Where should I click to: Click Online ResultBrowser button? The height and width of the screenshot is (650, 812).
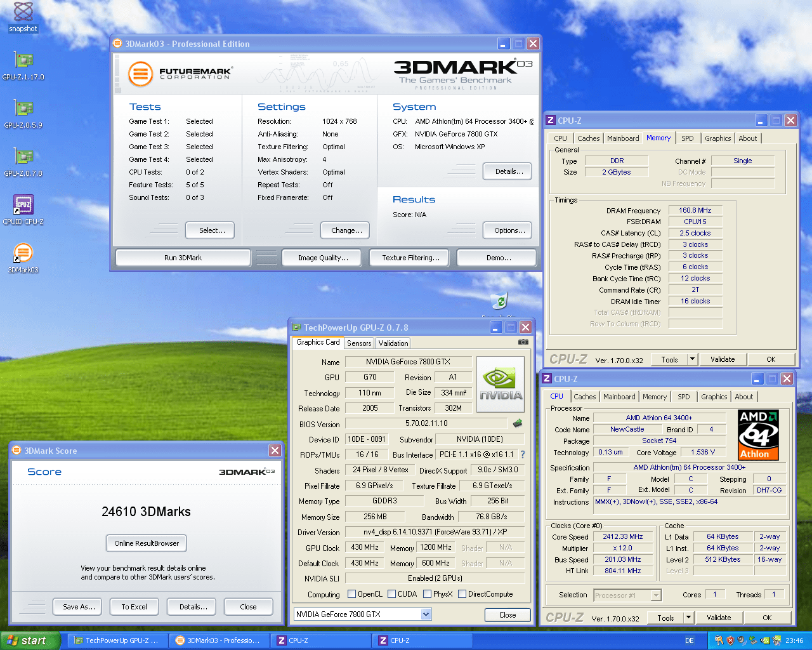(x=147, y=543)
